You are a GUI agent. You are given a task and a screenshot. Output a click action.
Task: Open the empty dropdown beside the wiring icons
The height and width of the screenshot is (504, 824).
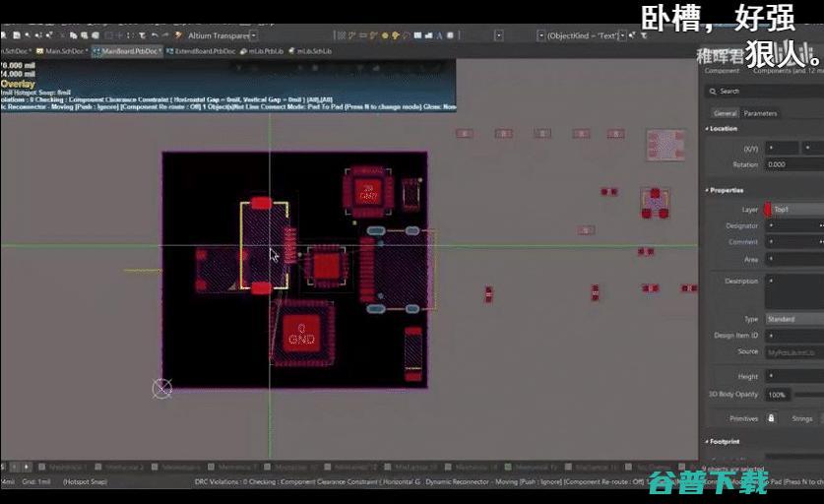(x=499, y=35)
